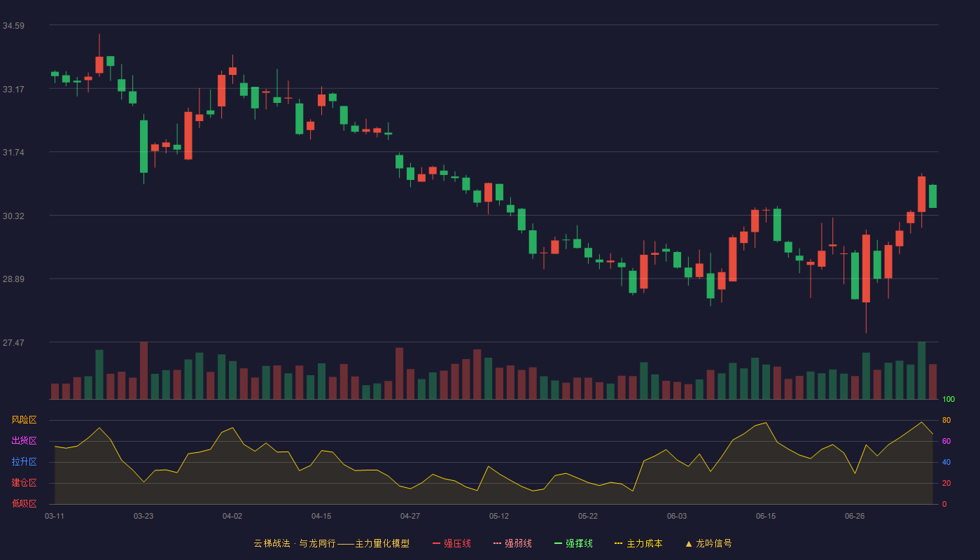
Task: Click the yellow dashed 主力成本 legend marker
Action: pyautogui.click(x=618, y=543)
